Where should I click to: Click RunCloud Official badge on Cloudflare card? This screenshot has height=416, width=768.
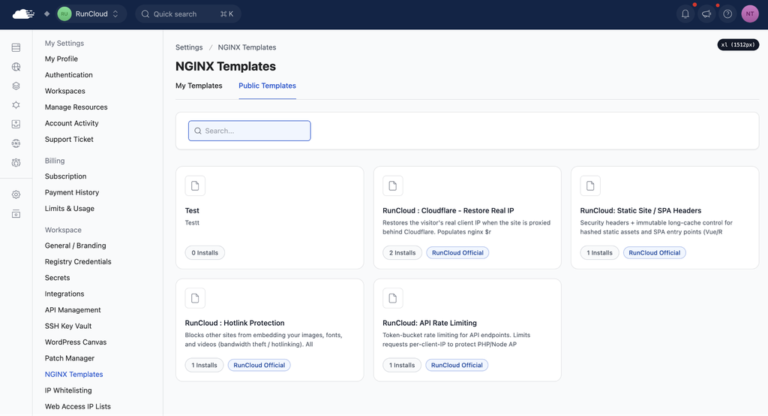(457, 253)
